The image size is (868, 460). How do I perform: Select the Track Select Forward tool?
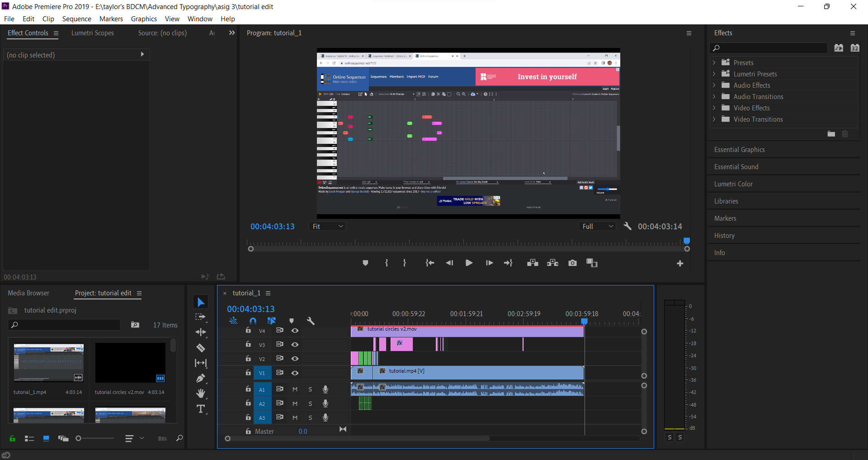point(200,317)
